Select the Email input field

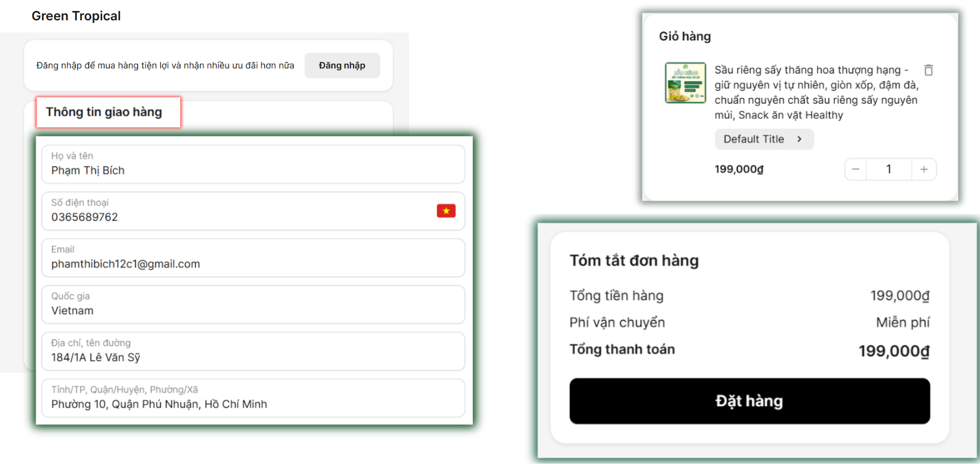coord(253,258)
